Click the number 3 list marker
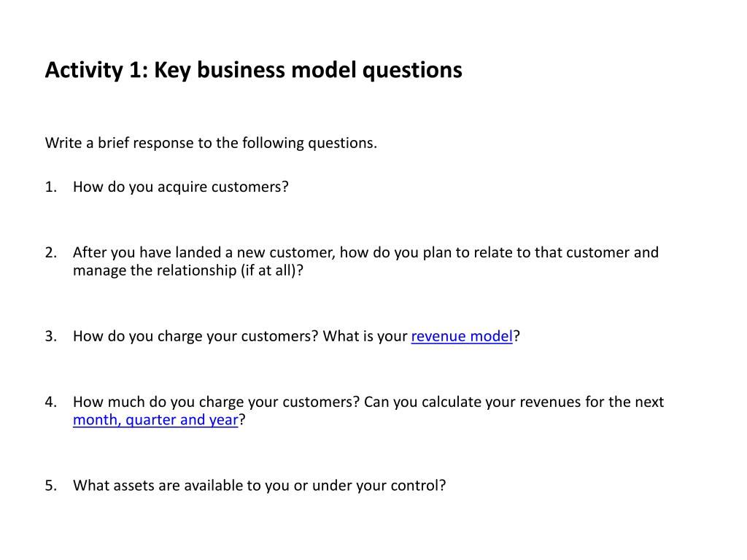 (51, 336)
